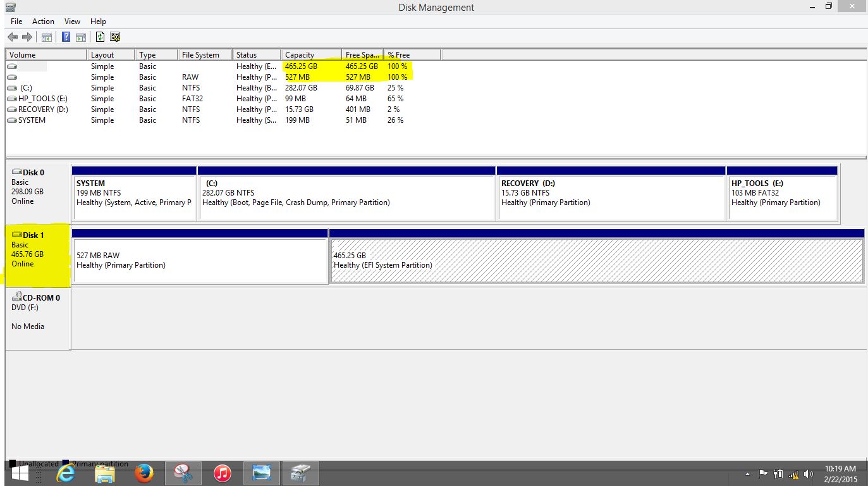Viewport: 868px width, 486px height.
Task: Select the Disk 1 label panel
Action: click(38, 255)
